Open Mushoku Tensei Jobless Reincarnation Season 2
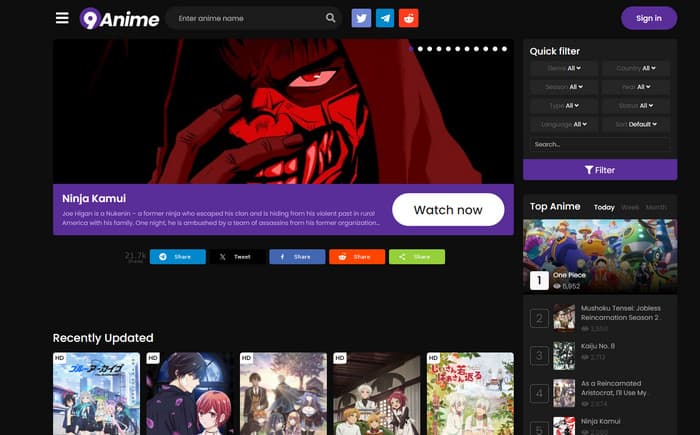The height and width of the screenshot is (435, 700). click(621, 313)
